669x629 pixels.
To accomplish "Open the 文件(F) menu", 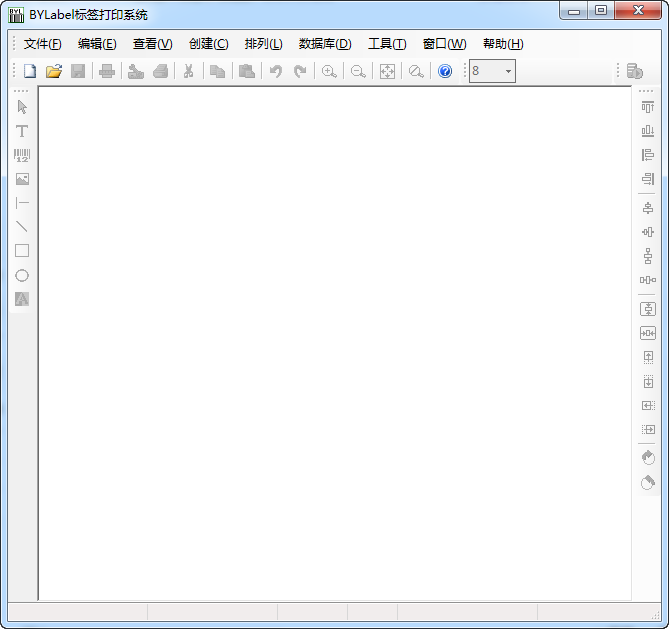I will (43, 44).
